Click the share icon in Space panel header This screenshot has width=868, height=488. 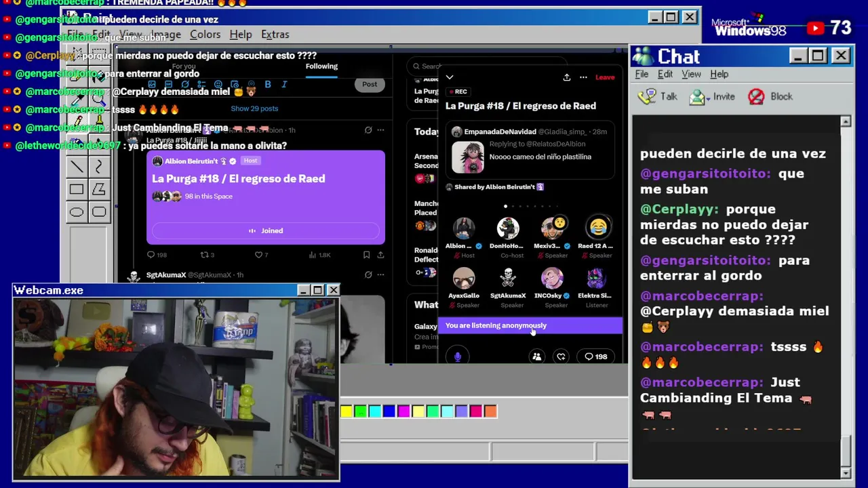[567, 77]
